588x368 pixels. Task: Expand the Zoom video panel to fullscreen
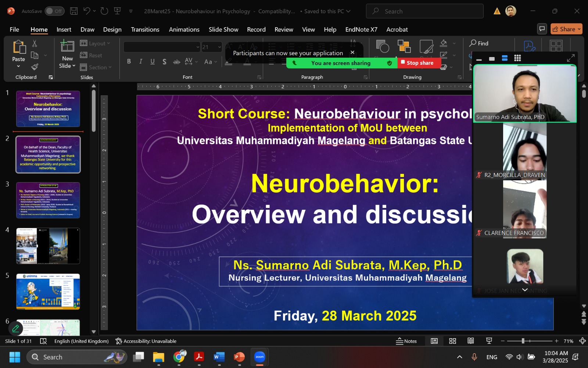570,58
